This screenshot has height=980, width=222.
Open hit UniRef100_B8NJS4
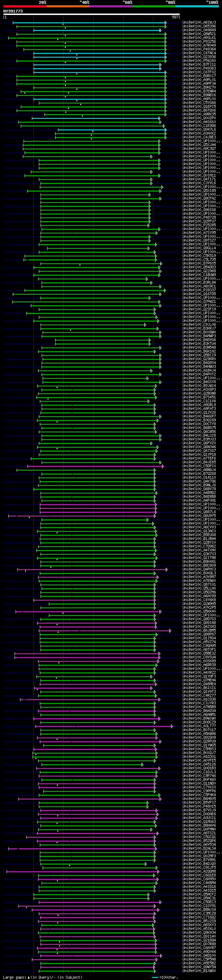point(199,910)
